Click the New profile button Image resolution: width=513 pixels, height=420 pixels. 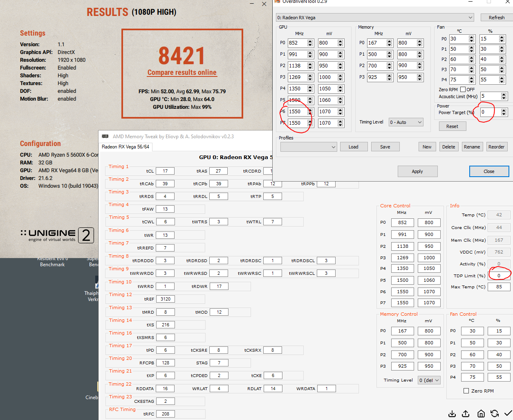point(427,147)
